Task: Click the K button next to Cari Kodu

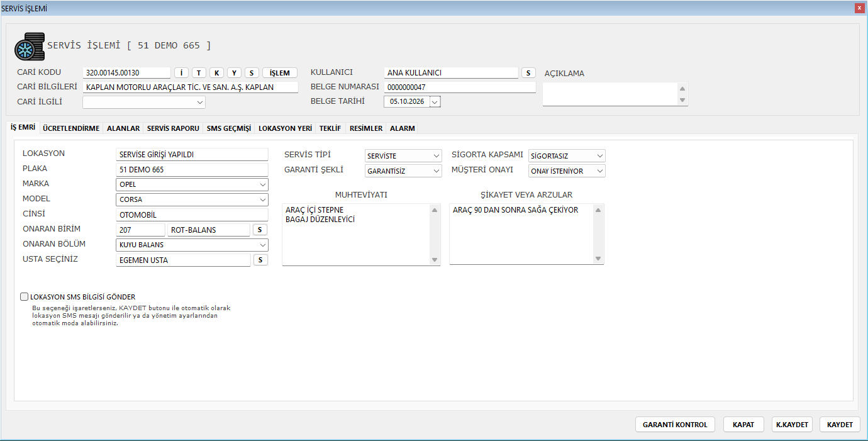Action: pos(216,73)
